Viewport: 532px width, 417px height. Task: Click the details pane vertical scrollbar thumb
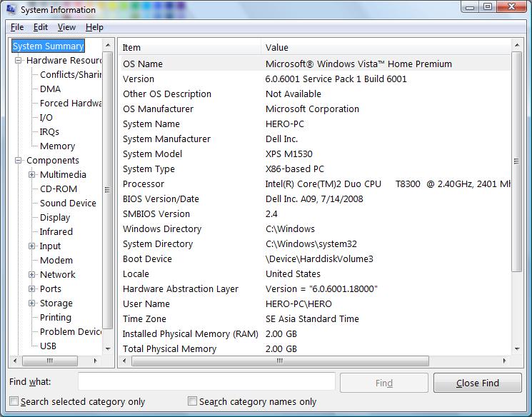(x=517, y=161)
